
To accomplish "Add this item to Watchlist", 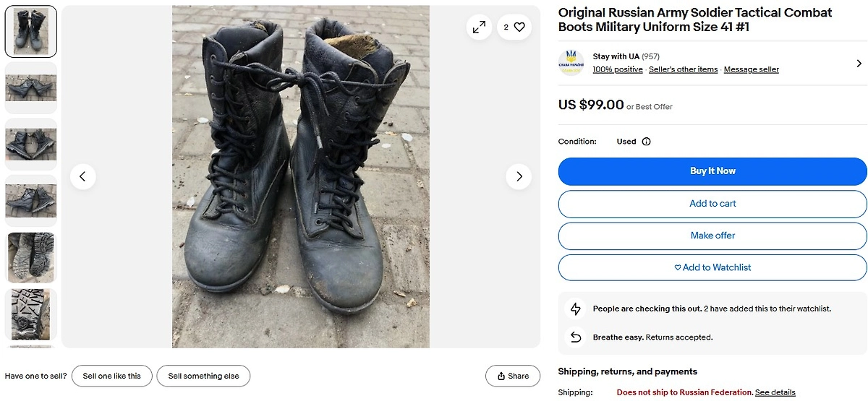I will [712, 267].
